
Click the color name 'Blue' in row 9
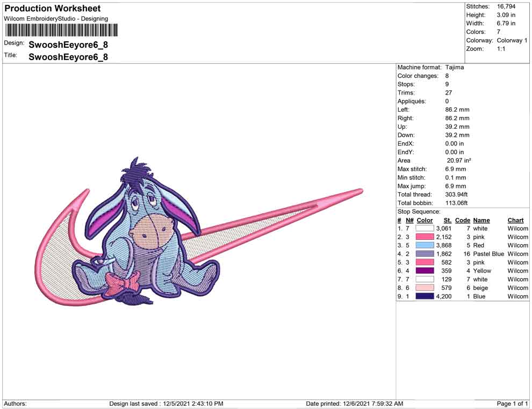coord(479,296)
